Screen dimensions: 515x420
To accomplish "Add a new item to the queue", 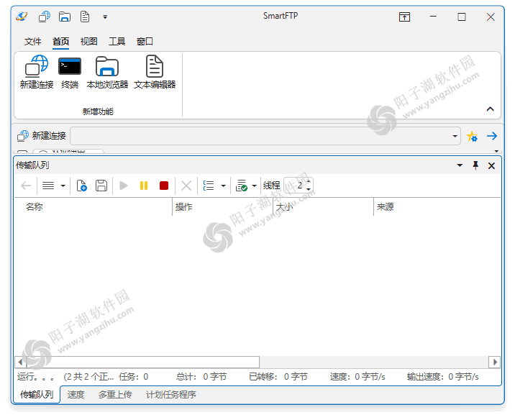I will [81, 186].
